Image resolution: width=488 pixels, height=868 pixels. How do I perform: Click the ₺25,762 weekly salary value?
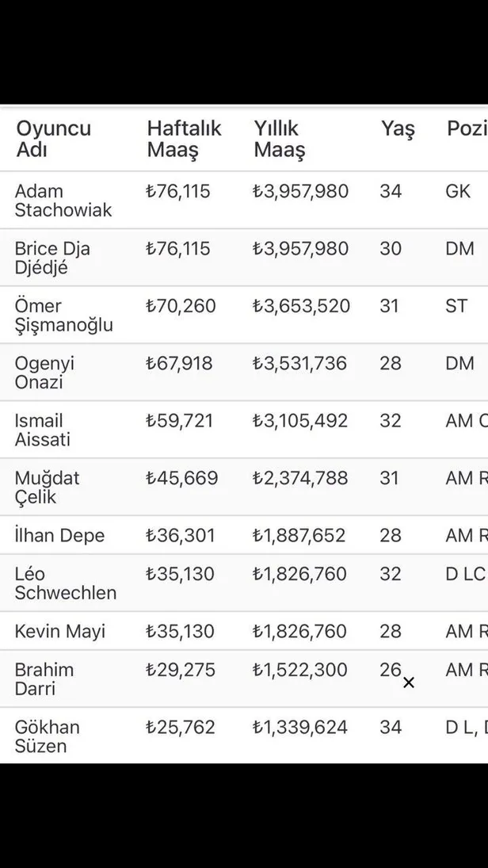181,727
